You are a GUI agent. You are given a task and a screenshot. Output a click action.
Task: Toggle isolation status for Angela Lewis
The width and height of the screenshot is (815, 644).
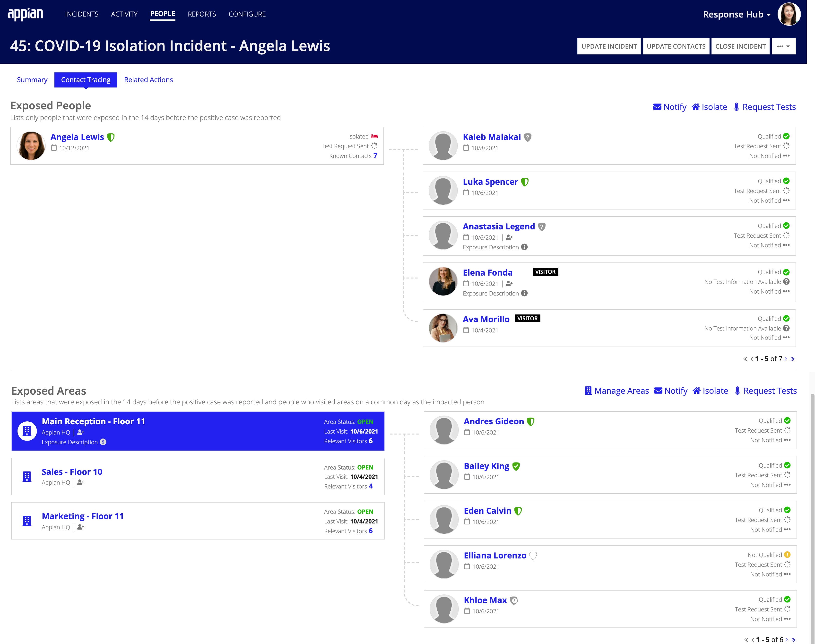tap(374, 137)
